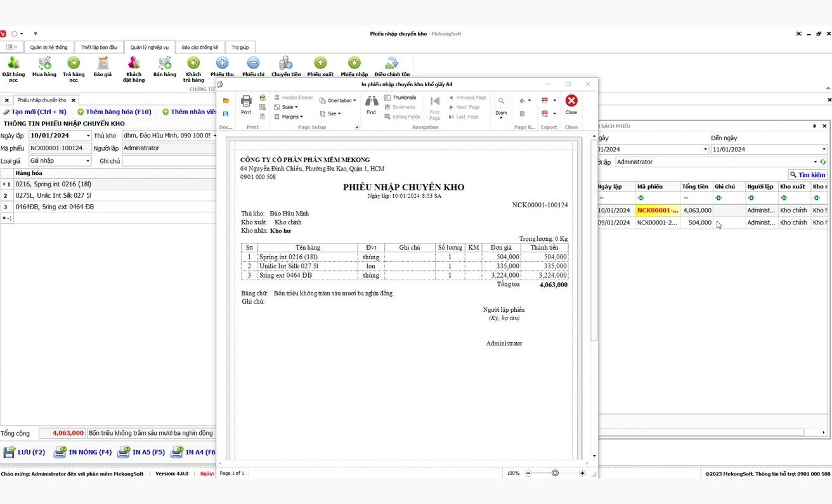Open the Quản trị hệ thống tab
832x504 pixels.
(x=49, y=48)
